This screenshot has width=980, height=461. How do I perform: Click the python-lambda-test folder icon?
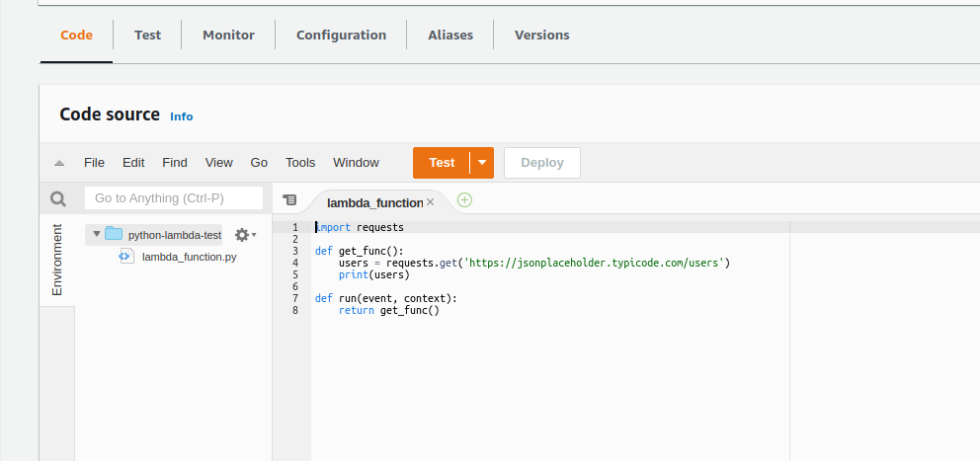coord(114,235)
